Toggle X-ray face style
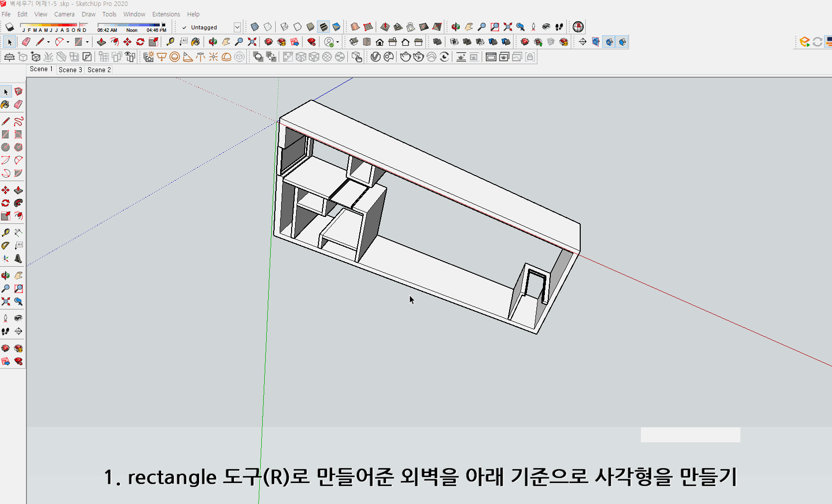This screenshot has height=504, width=832. point(254,27)
